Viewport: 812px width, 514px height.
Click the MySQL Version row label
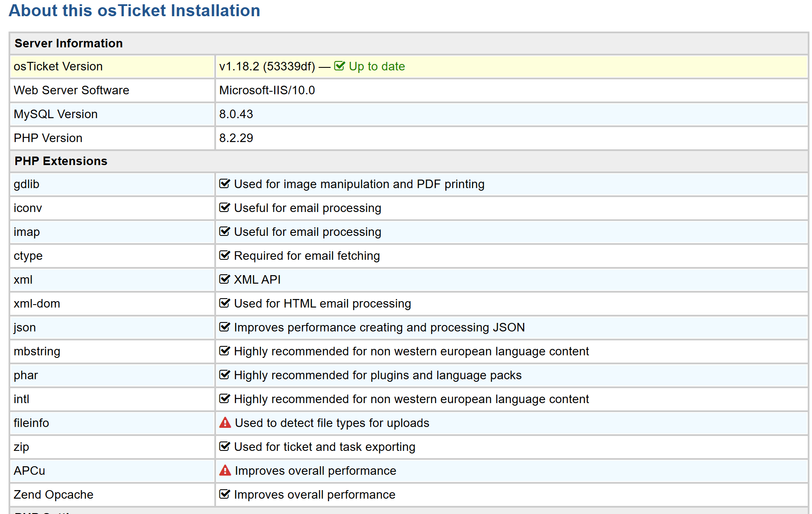[x=56, y=114]
